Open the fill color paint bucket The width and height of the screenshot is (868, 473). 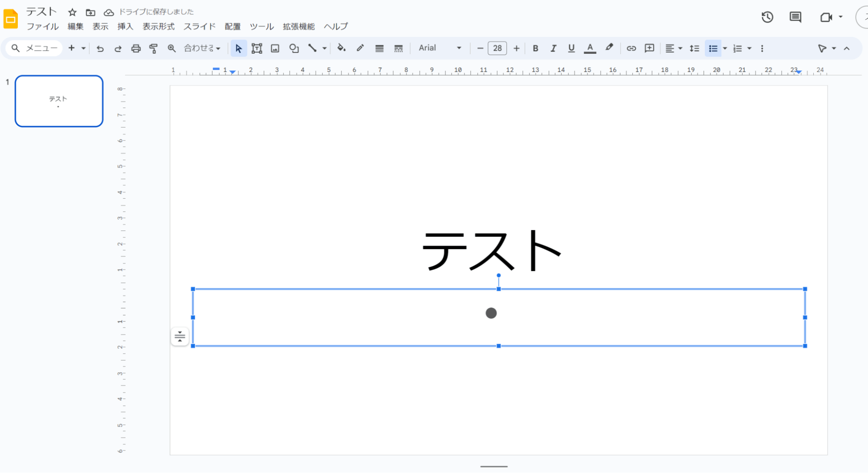tap(341, 48)
